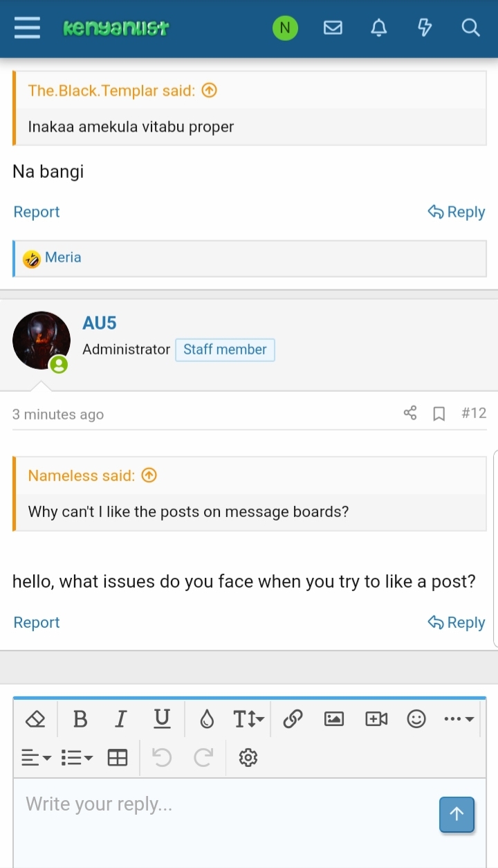Open the inbox envelope icon
This screenshot has height=868, width=498.
(x=333, y=28)
